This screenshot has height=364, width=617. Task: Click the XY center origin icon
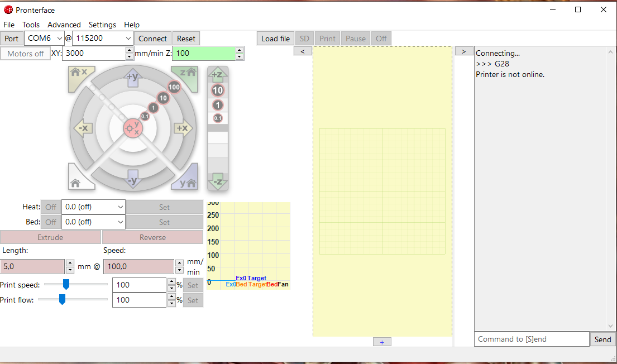pyautogui.click(x=132, y=128)
